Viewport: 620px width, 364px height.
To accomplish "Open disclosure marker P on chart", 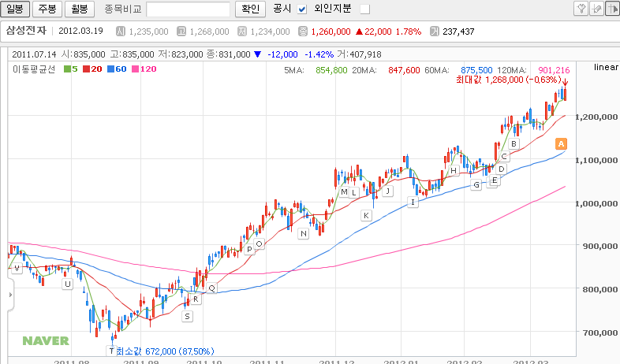I will pos(249,250).
